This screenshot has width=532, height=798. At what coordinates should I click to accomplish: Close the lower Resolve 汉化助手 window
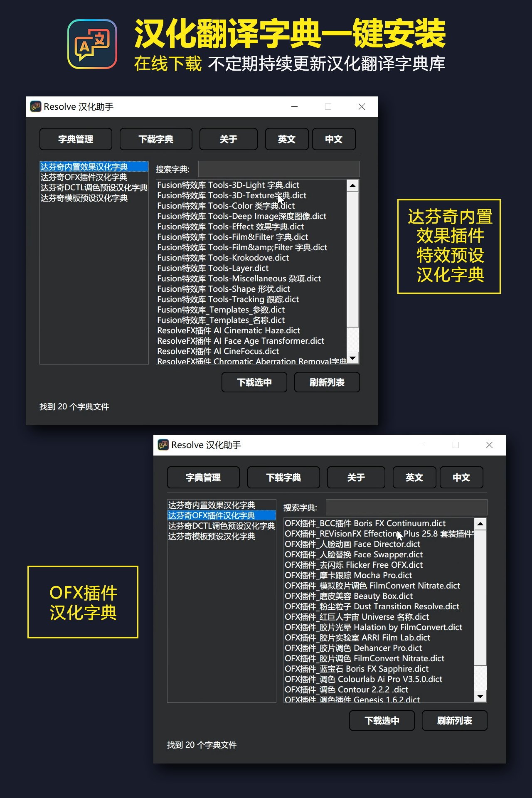coord(490,445)
